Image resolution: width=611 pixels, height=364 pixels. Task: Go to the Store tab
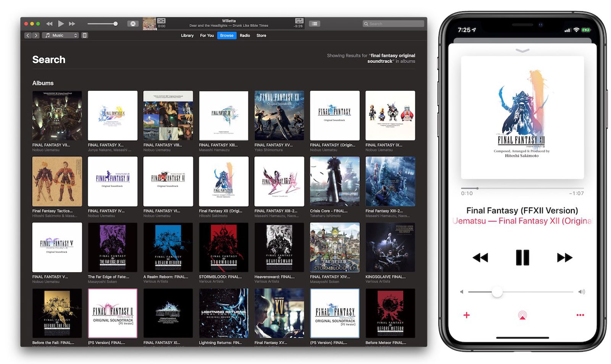pyautogui.click(x=261, y=36)
